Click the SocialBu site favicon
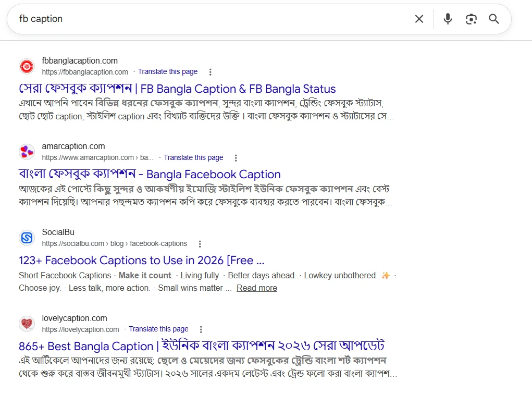 pyautogui.click(x=27, y=238)
